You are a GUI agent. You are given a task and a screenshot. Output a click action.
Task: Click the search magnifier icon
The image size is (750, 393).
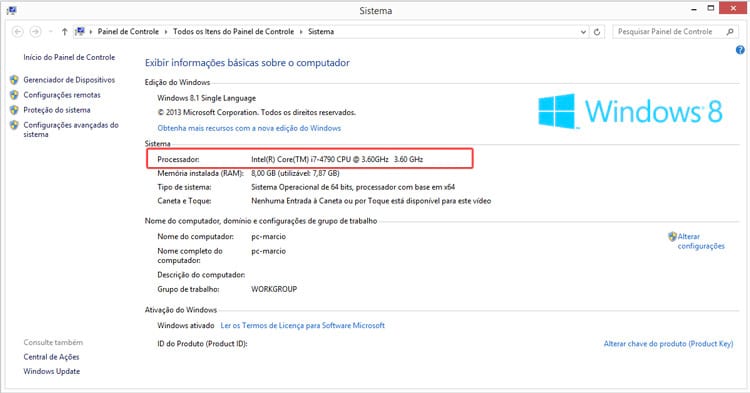coord(730,32)
